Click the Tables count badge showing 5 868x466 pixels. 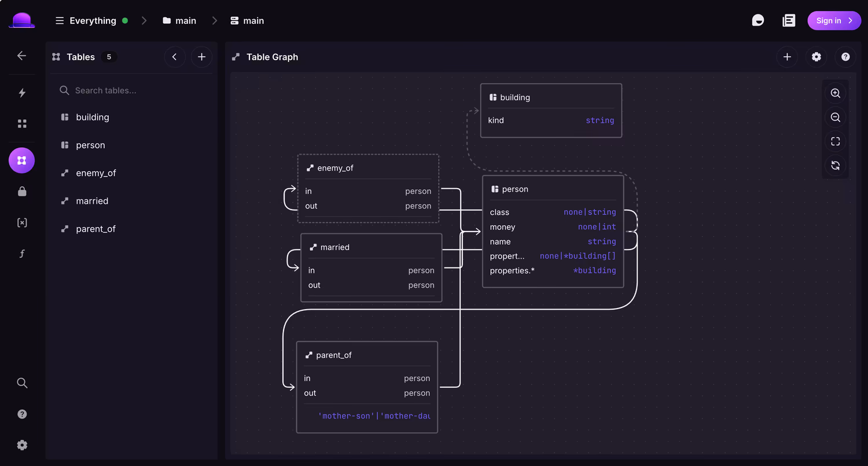click(109, 57)
